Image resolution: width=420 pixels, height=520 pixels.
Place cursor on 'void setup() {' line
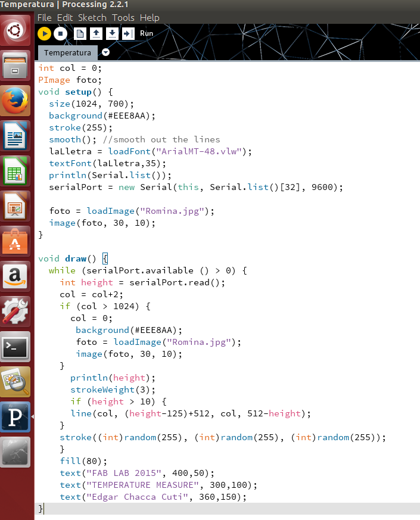coord(76,92)
